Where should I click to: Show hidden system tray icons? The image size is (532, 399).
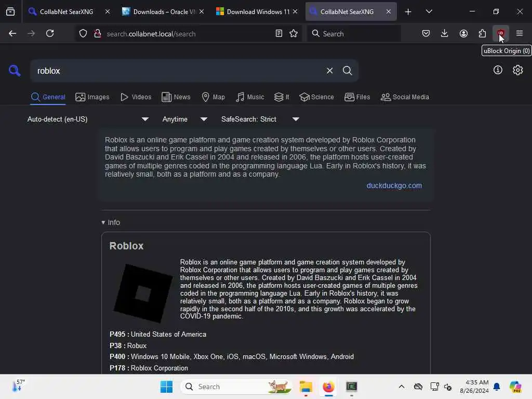click(402, 387)
